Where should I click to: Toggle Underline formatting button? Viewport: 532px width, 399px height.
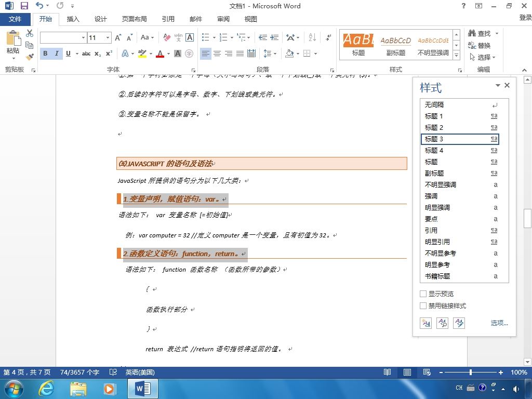pyautogui.click(x=68, y=54)
